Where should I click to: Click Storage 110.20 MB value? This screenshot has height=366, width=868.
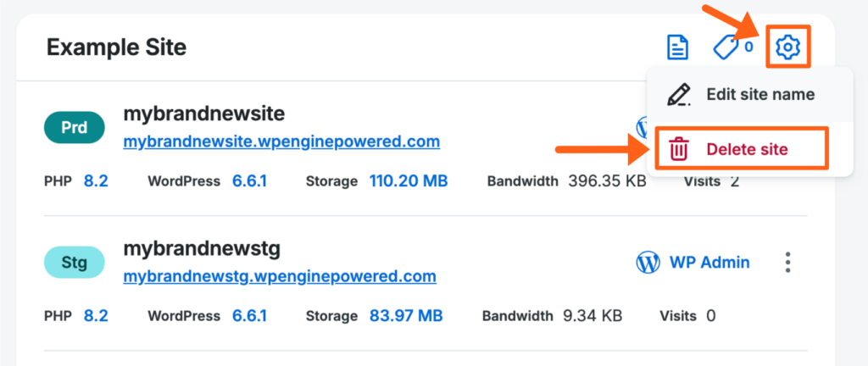(408, 180)
